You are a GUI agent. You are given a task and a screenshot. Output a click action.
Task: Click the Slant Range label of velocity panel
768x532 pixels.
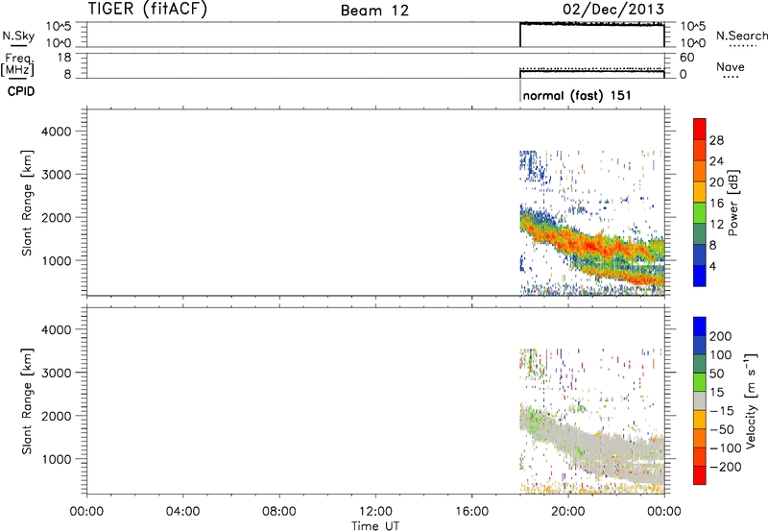[27, 401]
